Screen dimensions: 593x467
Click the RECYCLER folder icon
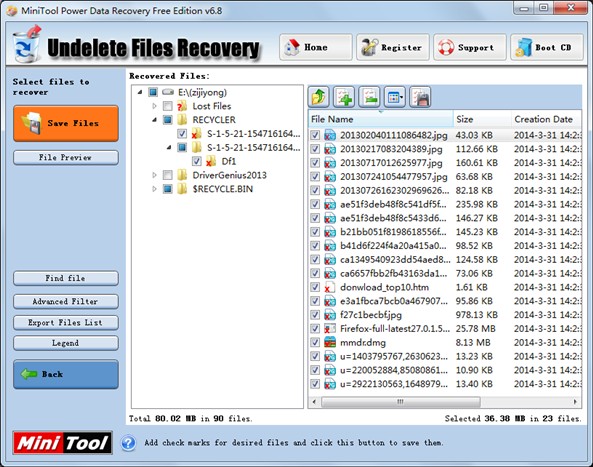[x=182, y=120]
